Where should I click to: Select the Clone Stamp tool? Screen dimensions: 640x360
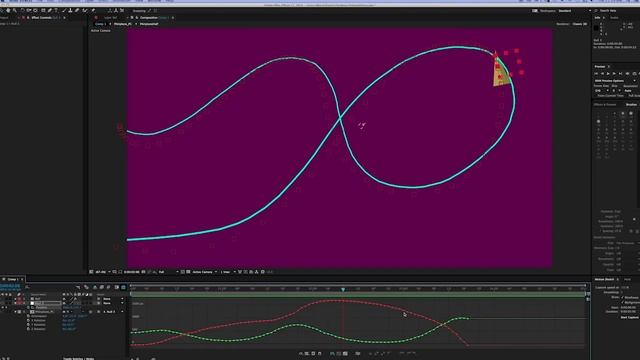70,11
